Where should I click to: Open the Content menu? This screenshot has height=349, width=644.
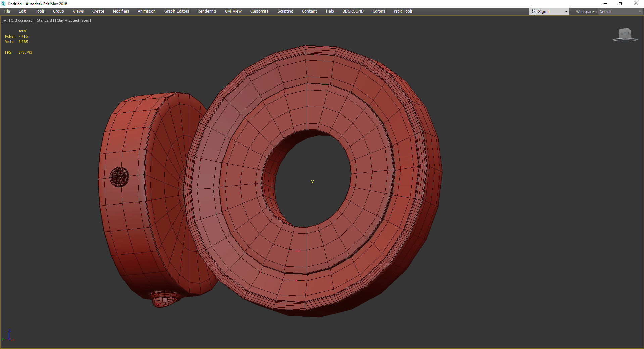[309, 11]
